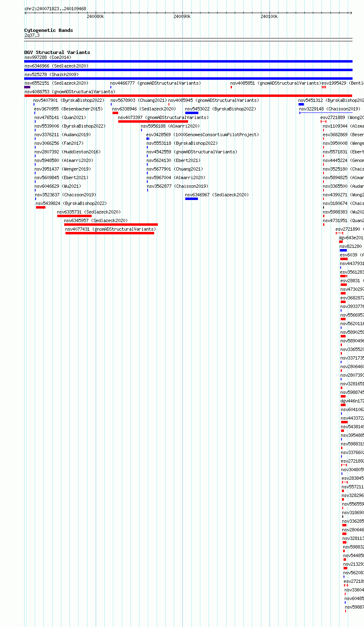
Task: Click nsv5948580 (Almarri2020) label
Action: click(64, 160)
